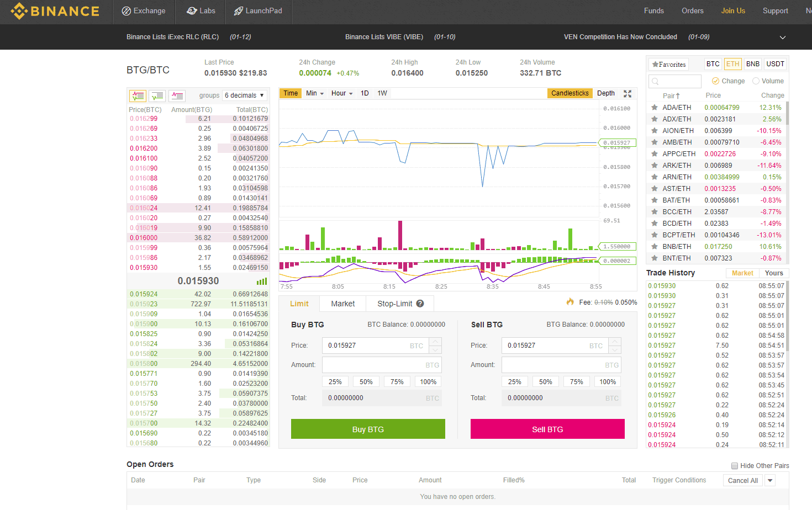This screenshot has height=510, width=812.
Task: Click search magnifier icon in pair search
Action: pos(655,81)
